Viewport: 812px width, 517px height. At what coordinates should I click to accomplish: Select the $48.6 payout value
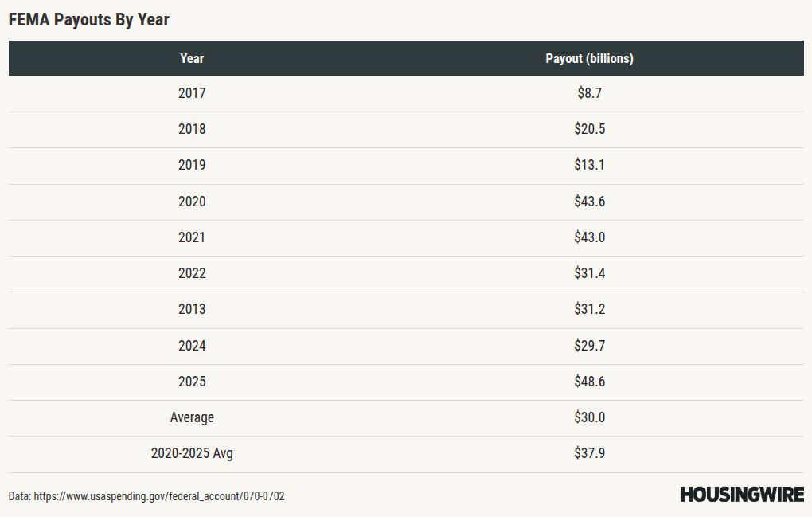589,382
